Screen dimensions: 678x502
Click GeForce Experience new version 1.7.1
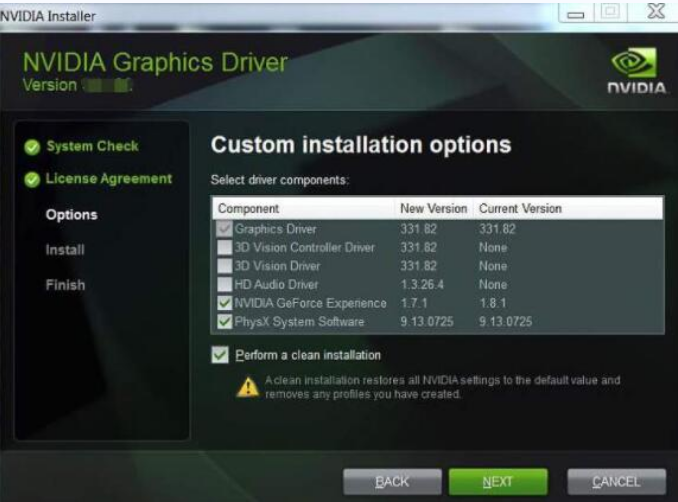414,303
